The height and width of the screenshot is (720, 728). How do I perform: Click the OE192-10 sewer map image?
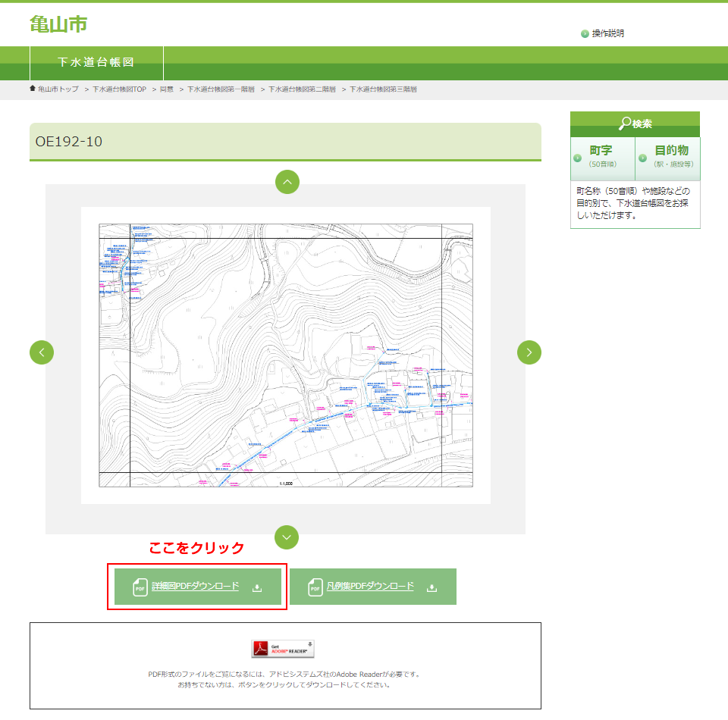point(286,355)
